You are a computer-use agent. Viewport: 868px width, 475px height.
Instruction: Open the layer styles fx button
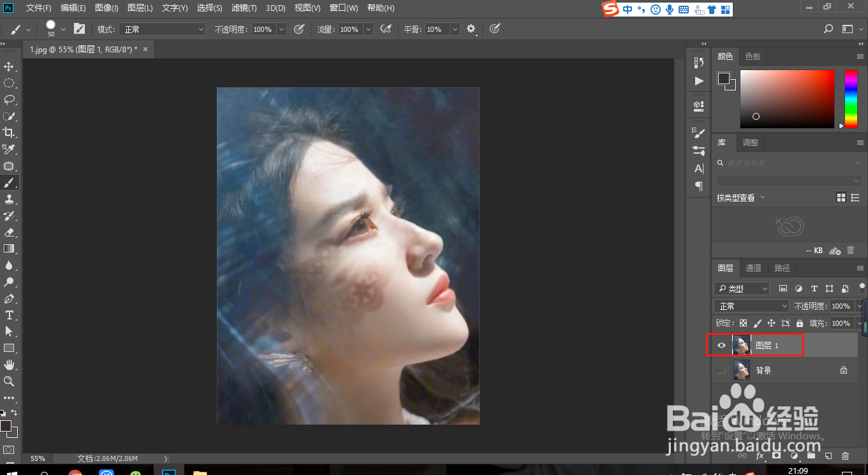pyautogui.click(x=760, y=456)
